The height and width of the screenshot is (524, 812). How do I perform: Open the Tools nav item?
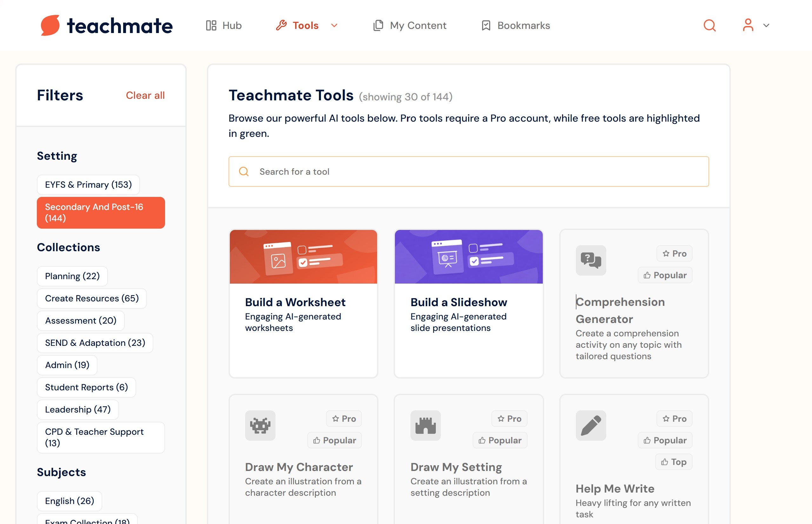(297, 25)
